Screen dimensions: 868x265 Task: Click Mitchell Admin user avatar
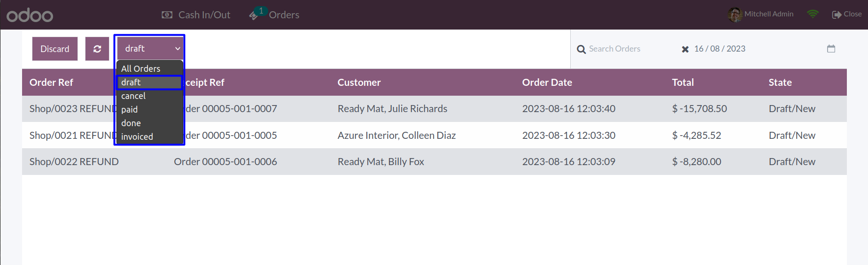coord(735,15)
